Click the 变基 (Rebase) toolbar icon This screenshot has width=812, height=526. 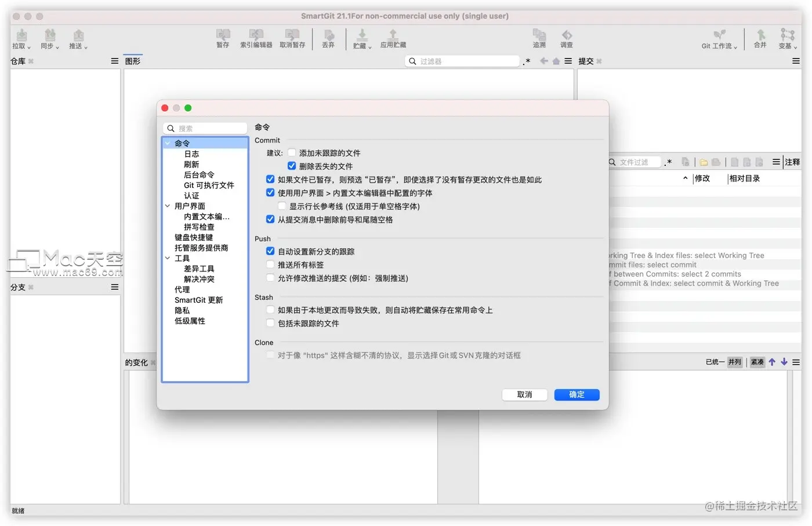click(787, 35)
